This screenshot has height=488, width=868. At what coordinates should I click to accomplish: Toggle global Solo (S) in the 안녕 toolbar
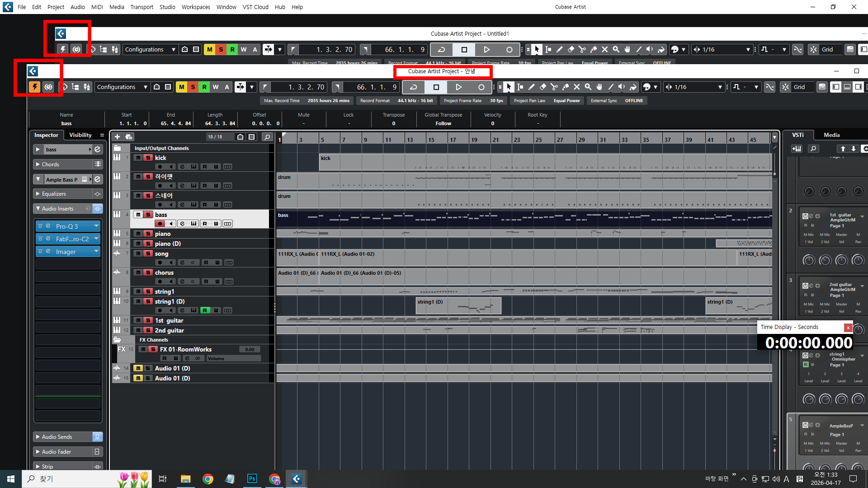click(x=193, y=87)
